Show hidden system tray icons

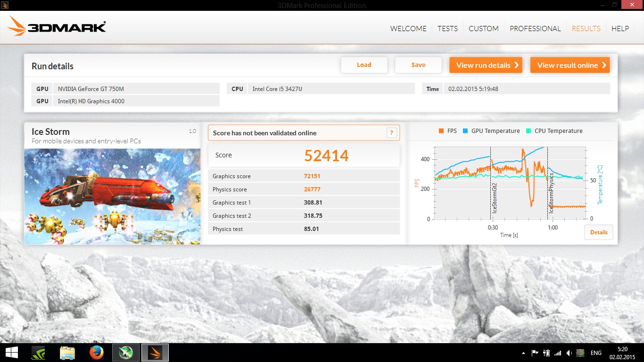pyautogui.click(x=523, y=353)
